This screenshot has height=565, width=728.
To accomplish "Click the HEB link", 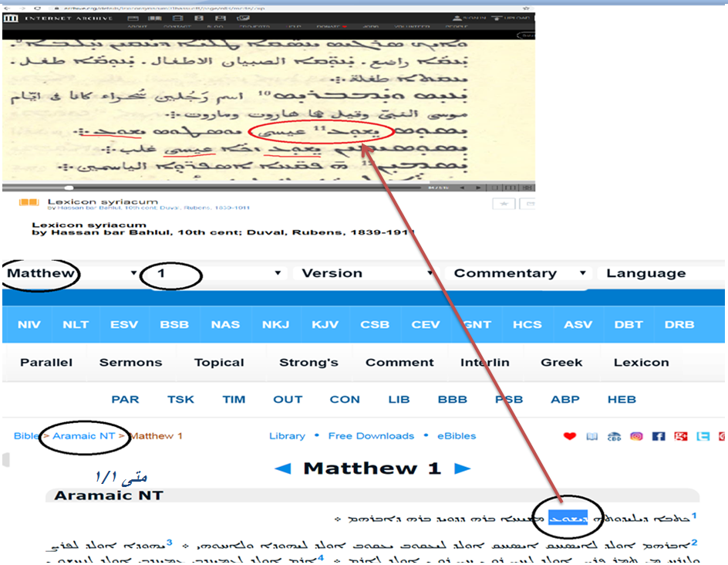I will click(x=622, y=400).
